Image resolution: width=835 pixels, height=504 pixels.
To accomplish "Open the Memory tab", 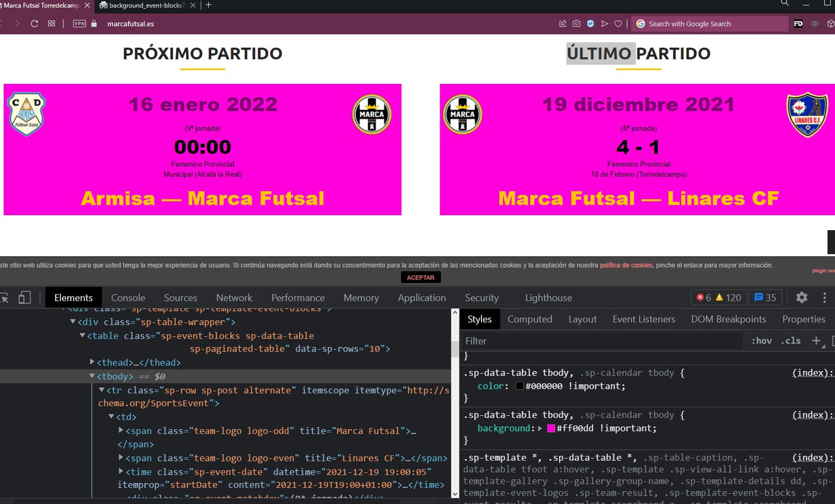I will point(361,298).
